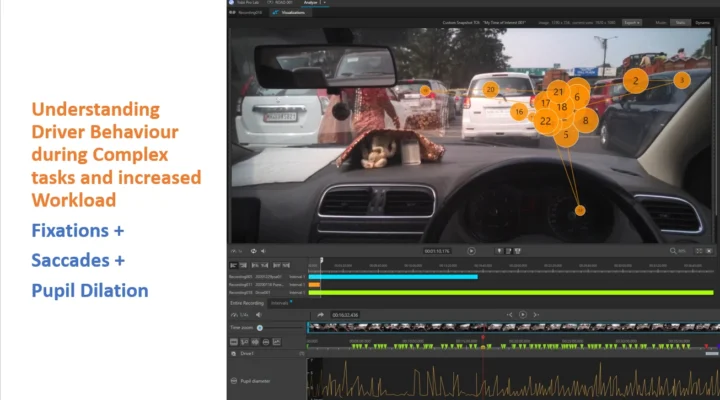The image size is (720, 400).
Task: Step to next frame in replay
Action: coord(536,315)
